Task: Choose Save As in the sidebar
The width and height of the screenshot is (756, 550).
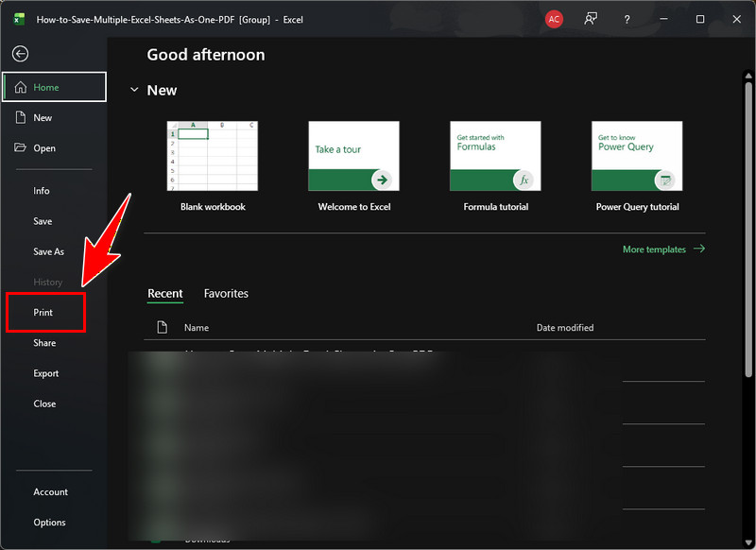Action: (49, 251)
